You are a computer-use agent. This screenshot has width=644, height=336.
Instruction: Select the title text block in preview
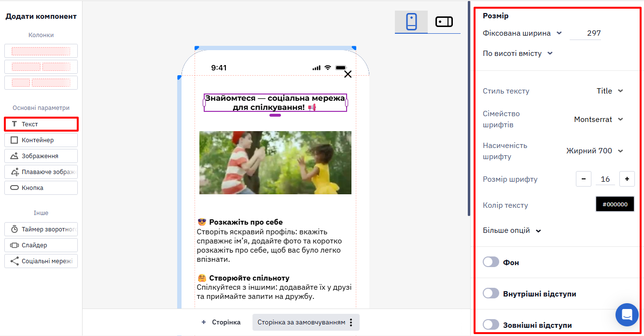[x=275, y=103]
